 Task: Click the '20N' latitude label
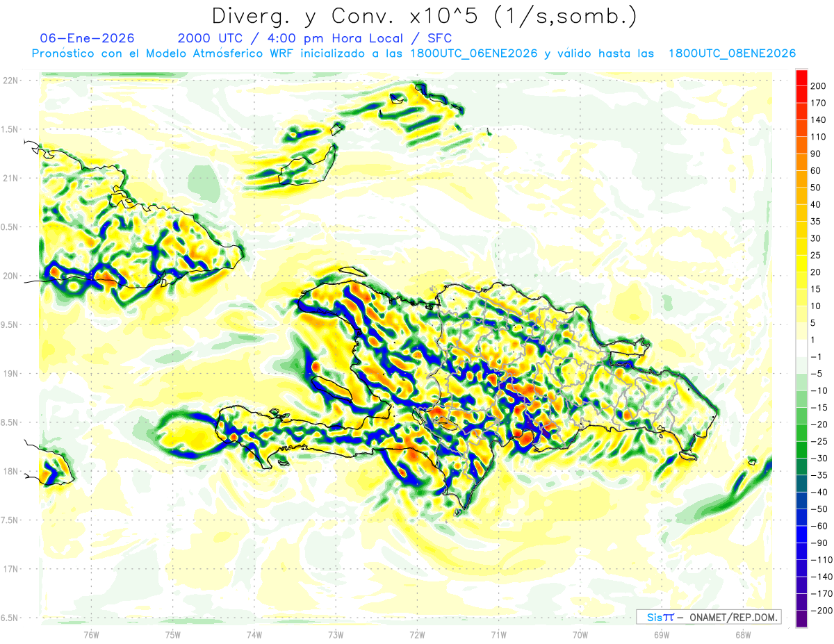[10, 276]
